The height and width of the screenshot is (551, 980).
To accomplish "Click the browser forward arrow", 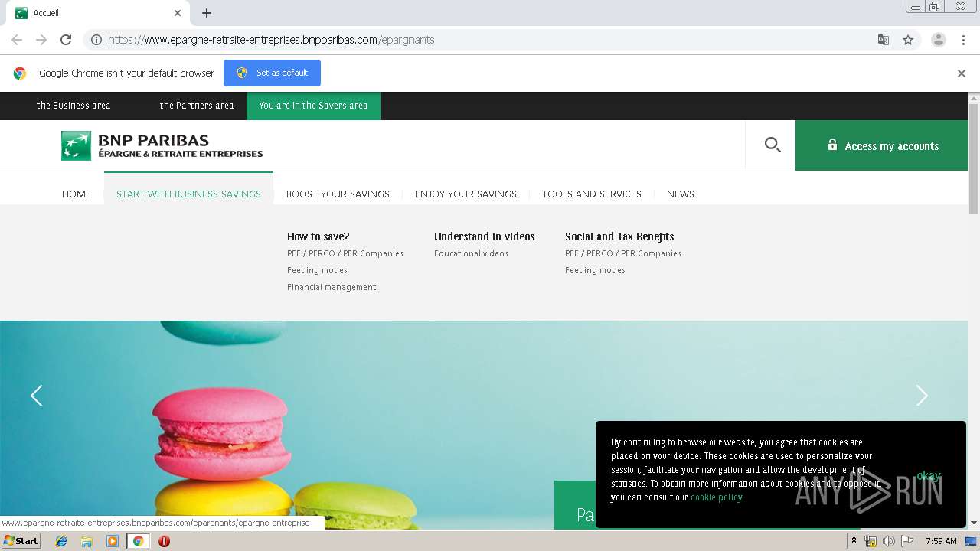I will (41, 40).
